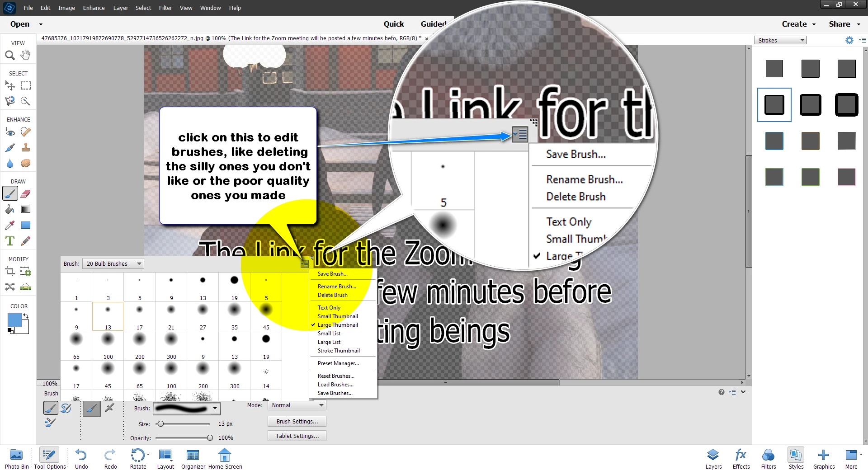Select the Color Picker eyedropper tool
868x470 pixels.
click(10, 225)
